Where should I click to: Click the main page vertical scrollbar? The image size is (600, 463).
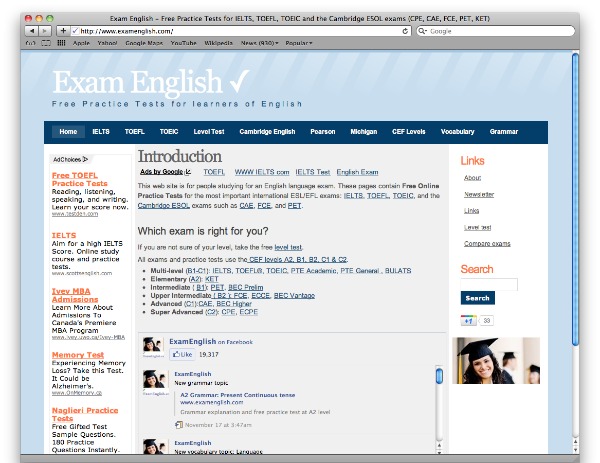(x=575, y=199)
